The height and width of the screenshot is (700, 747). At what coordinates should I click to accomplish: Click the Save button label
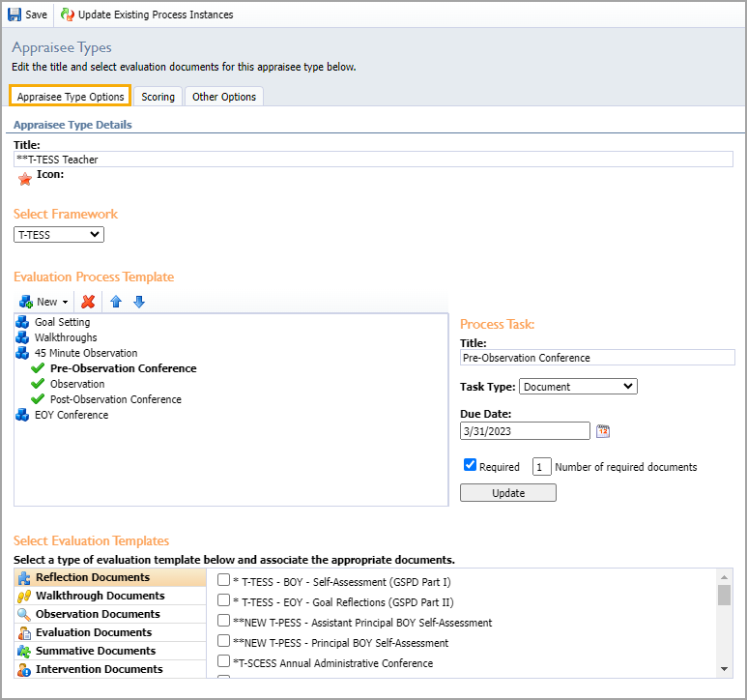coord(36,15)
